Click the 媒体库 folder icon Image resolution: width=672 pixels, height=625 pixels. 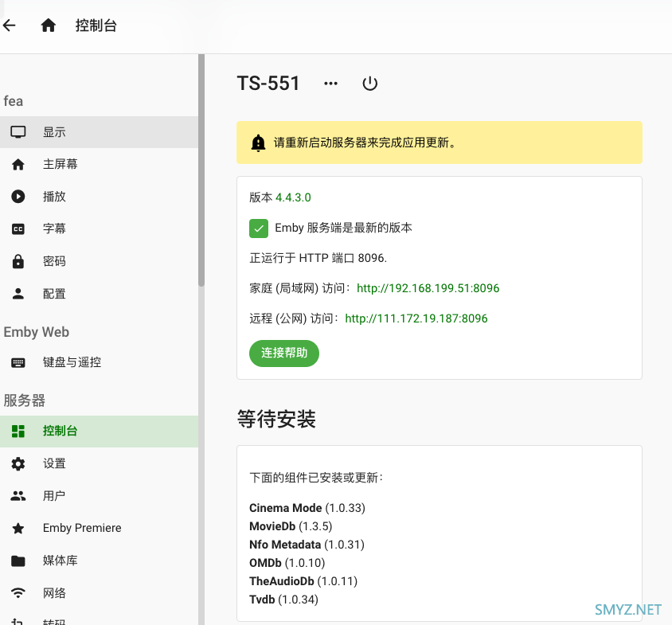tap(18, 561)
